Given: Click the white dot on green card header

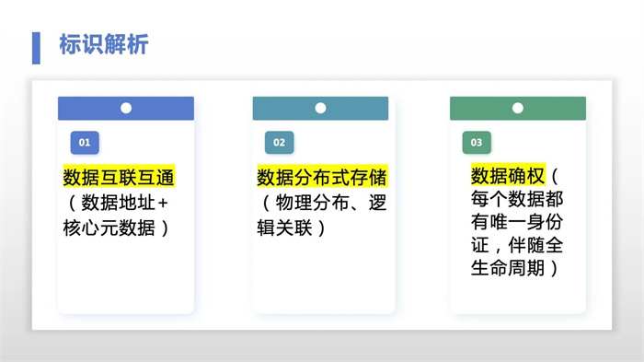Looking at the screenshot, I should [518, 108].
